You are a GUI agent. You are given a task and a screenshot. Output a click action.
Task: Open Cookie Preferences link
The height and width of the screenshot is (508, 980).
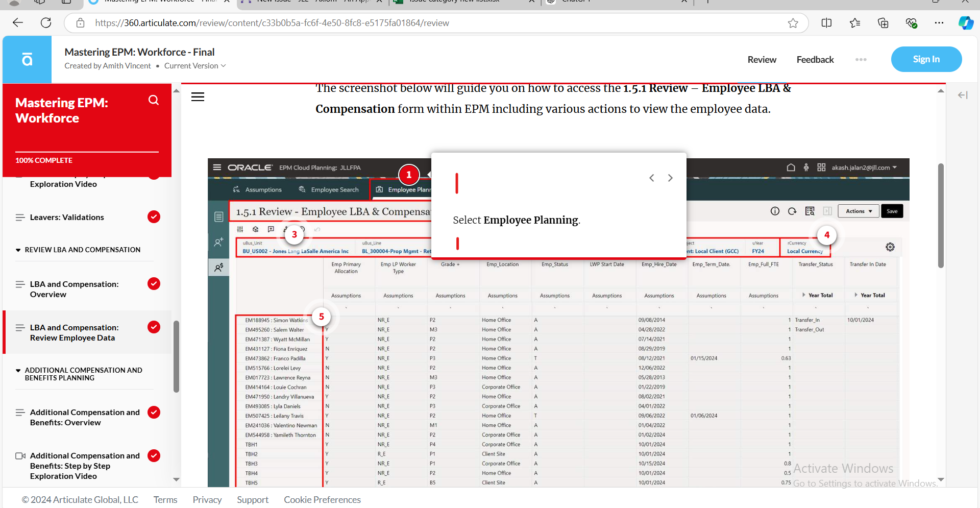point(322,500)
